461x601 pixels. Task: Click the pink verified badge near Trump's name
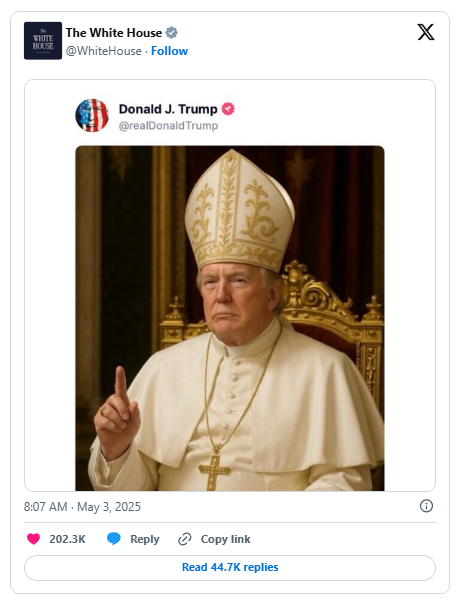coord(228,109)
